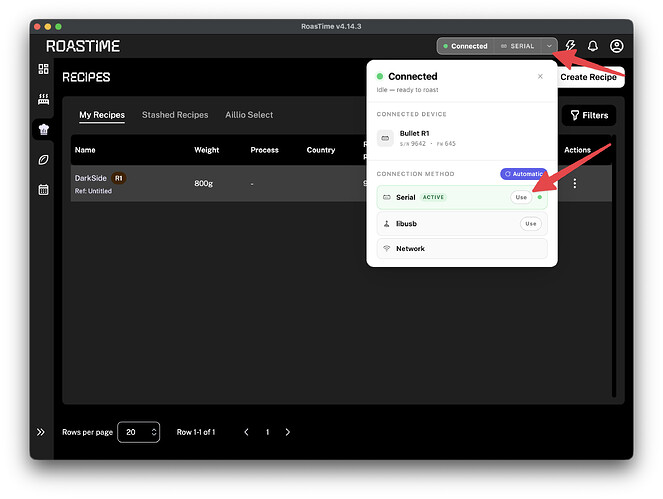663x499 pixels.
Task: Click the ROASTIME logo
Action: click(x=83, y=46)
